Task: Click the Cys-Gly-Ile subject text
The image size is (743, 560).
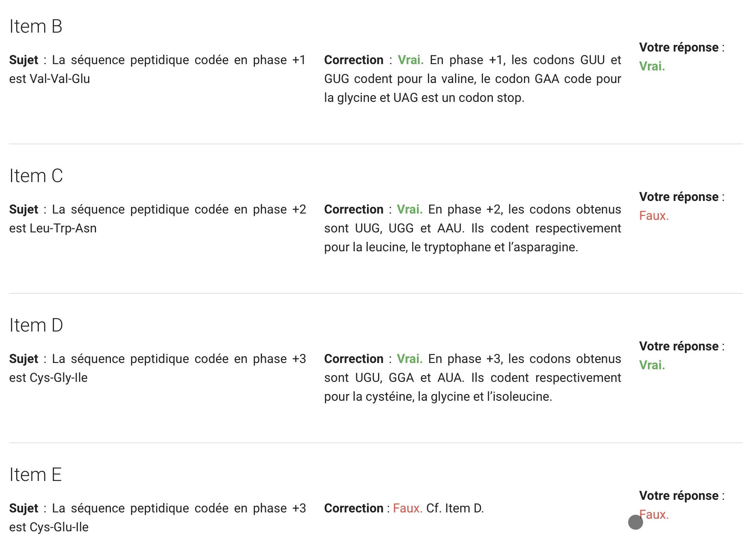Action: (x=59, y=378)
